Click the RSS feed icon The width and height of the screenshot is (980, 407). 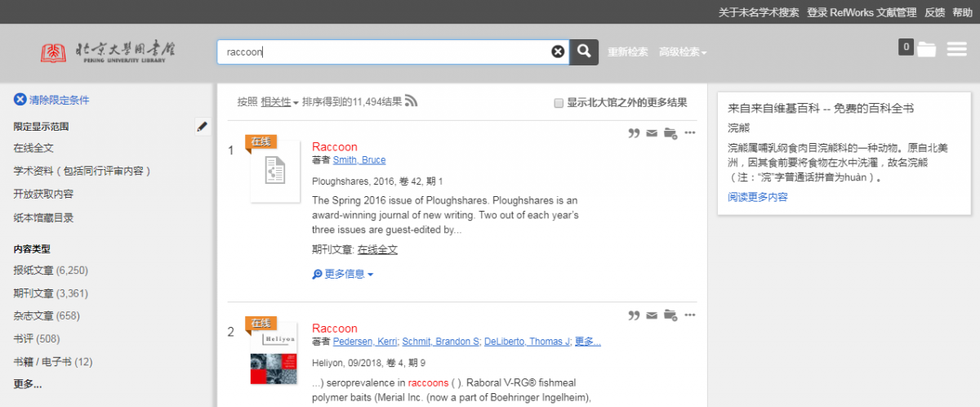pos(412,101)
